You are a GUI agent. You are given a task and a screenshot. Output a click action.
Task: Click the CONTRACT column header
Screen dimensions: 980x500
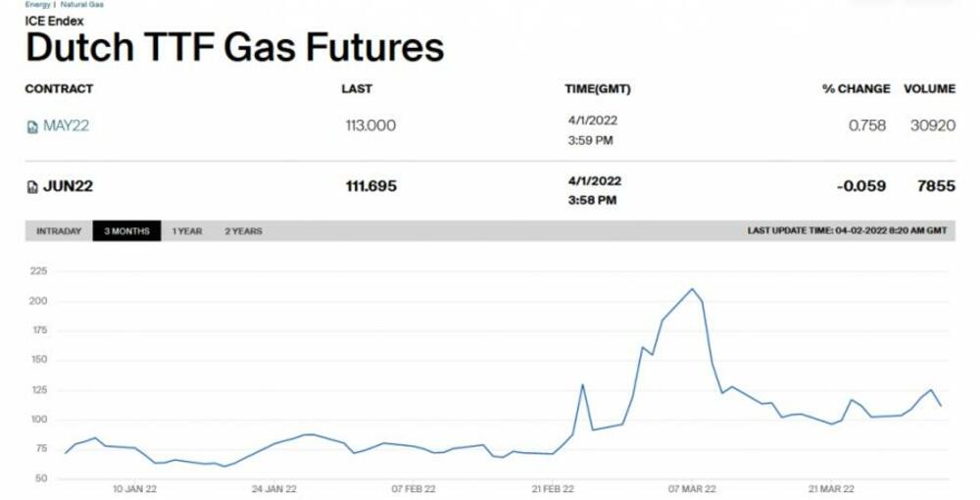(59, 88)
